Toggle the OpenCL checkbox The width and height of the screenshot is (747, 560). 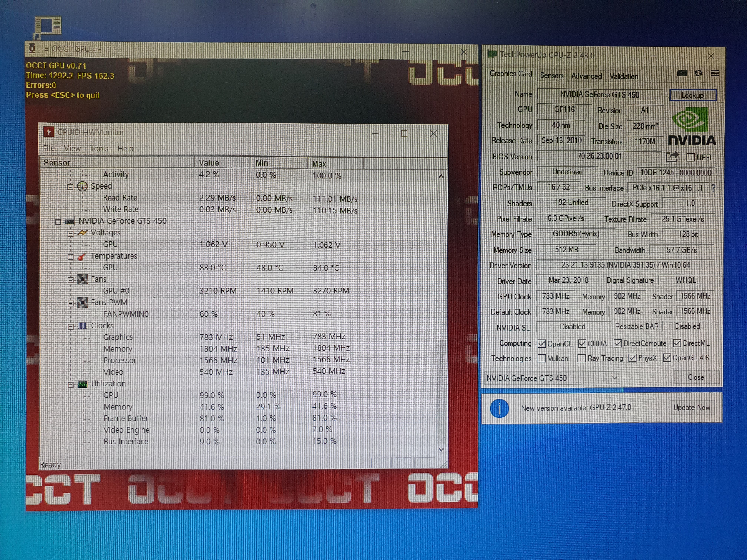542,344
